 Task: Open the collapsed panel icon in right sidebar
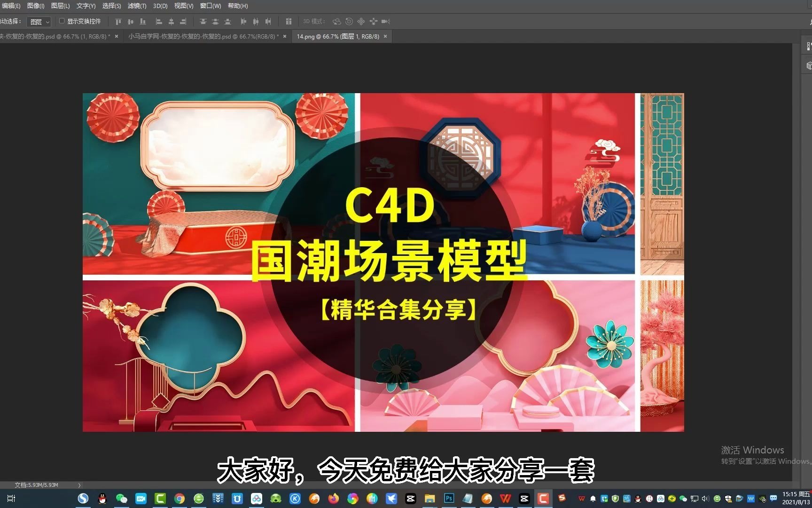(x=809, y=46)
